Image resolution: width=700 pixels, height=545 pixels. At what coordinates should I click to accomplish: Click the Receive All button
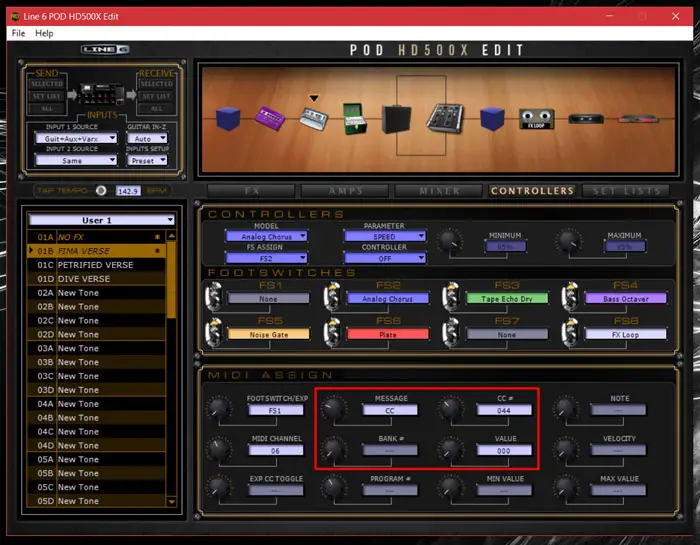(x=156, y=108)
